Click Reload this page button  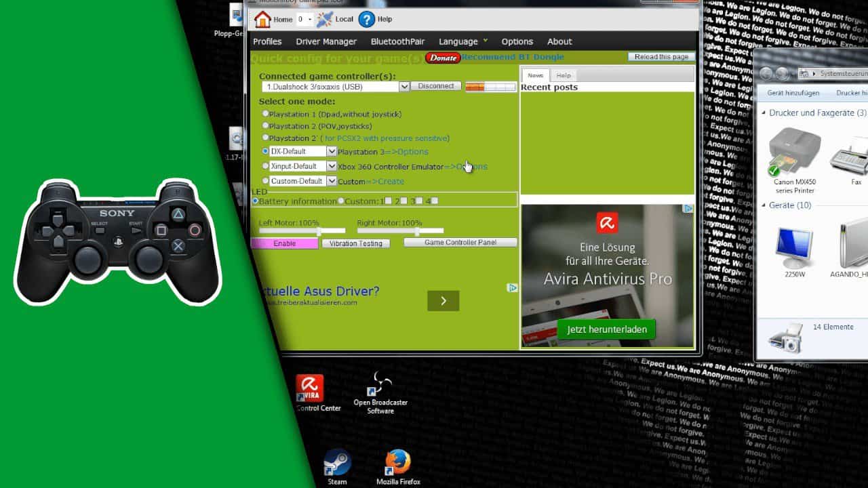point(661,57)
